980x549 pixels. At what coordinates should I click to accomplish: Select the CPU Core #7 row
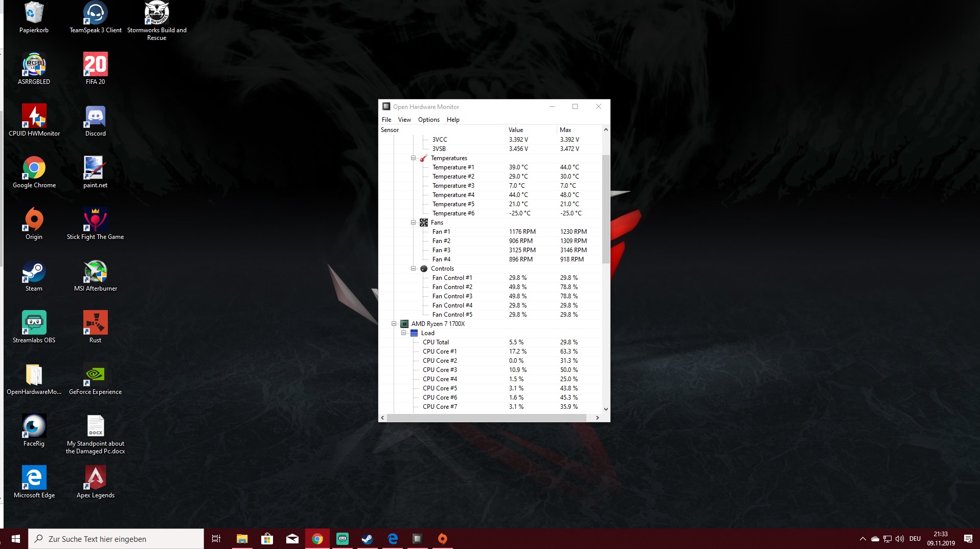tap(490, 407)
